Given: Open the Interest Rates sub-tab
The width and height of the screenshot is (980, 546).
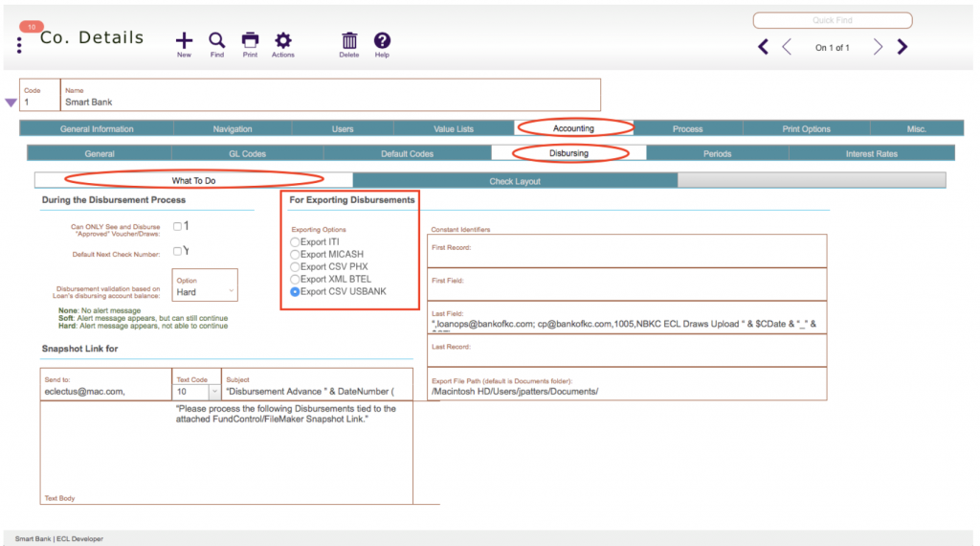Looking at the screenshot, I should pyautogui.click(x=872, y=153).
